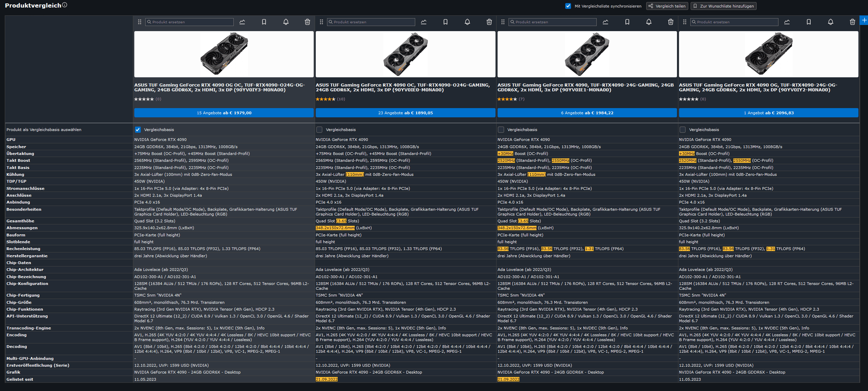Click the 7 reviews star rating
This screenshot has height=391, width=868.
511,99
